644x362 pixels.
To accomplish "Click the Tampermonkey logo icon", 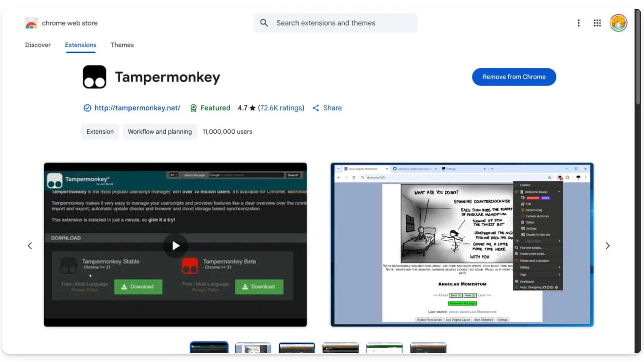I will 94,77.
